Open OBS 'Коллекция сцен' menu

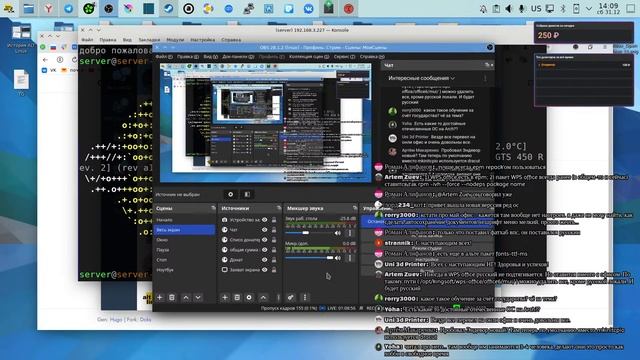point(309,57)
